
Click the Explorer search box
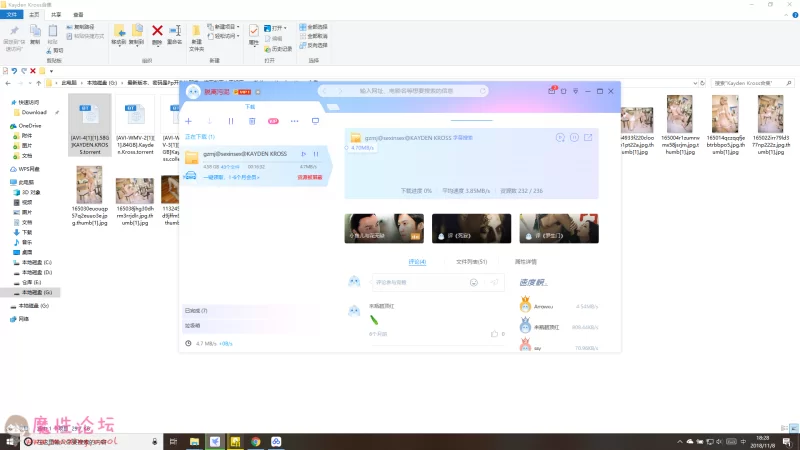click(x=753, y=83)
